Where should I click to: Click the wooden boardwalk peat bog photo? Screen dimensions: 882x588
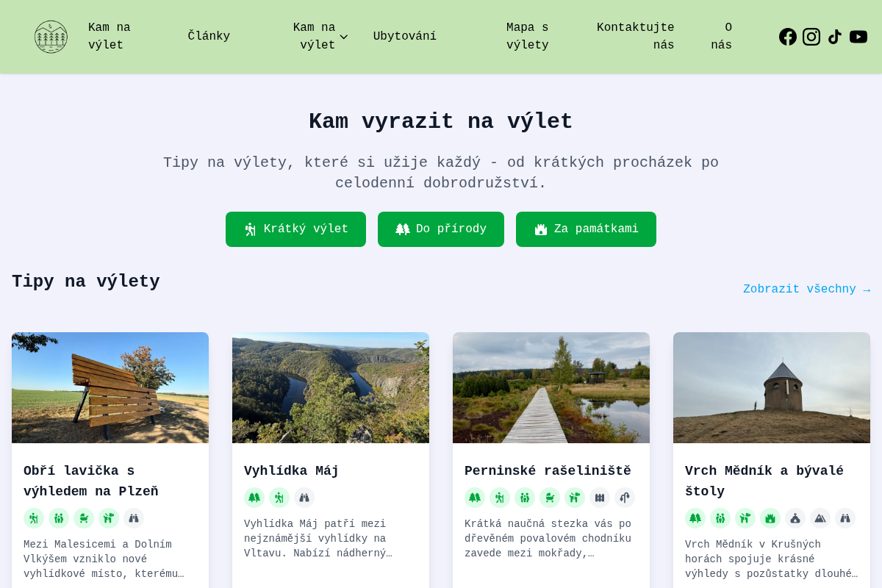point(551,387)
